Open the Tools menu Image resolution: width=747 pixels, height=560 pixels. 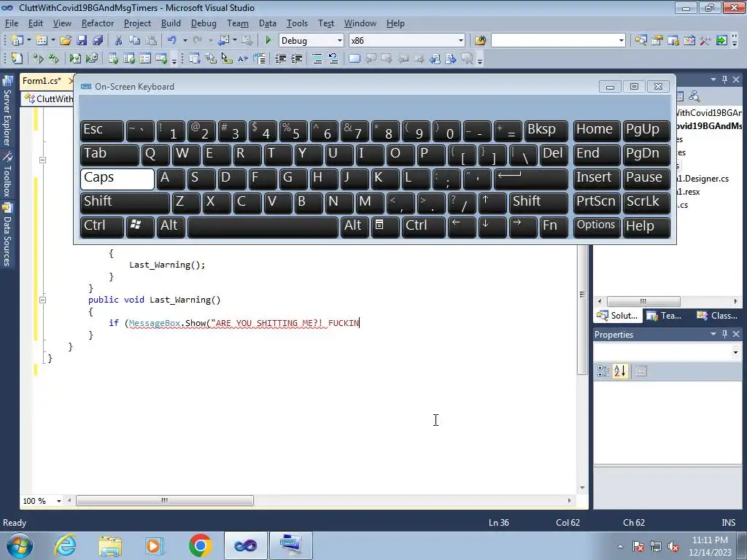[297, 23]
